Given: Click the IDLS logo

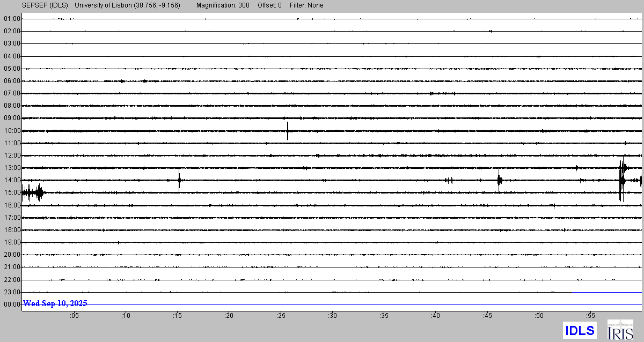Looking at the screenshot, I should click(579, 330).
